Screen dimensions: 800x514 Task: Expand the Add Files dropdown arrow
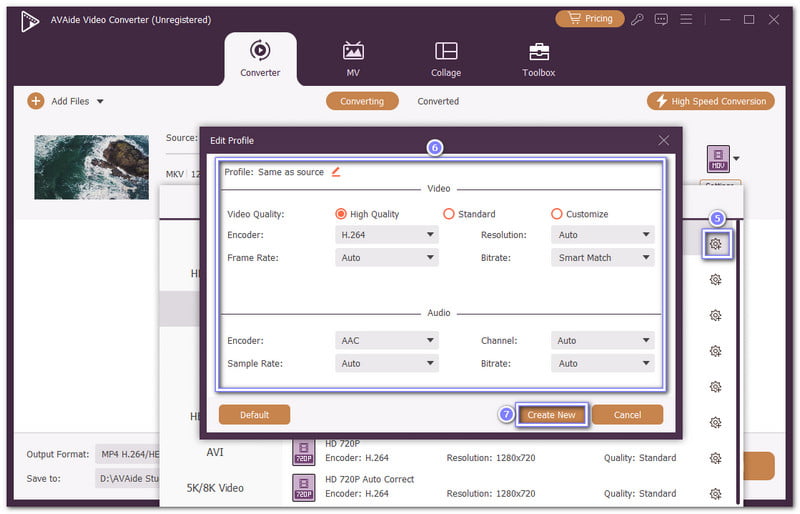pyautogui.click(x=100, y=101)
